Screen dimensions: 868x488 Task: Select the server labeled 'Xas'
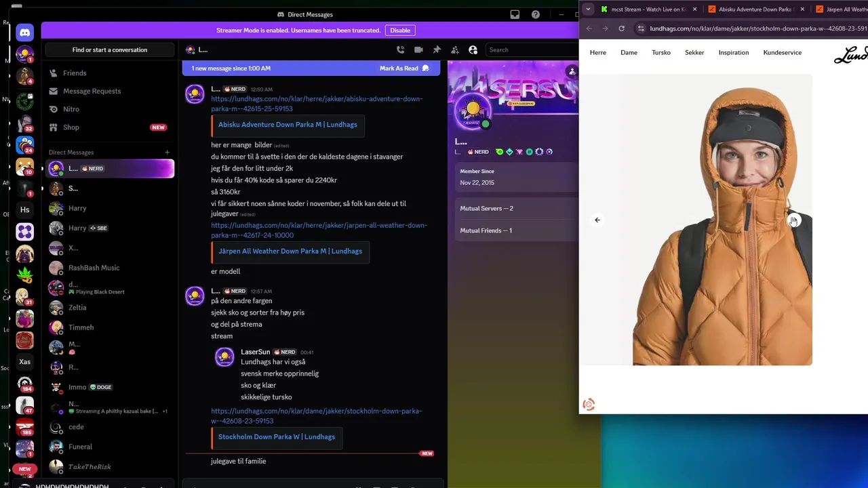[25, 362]
